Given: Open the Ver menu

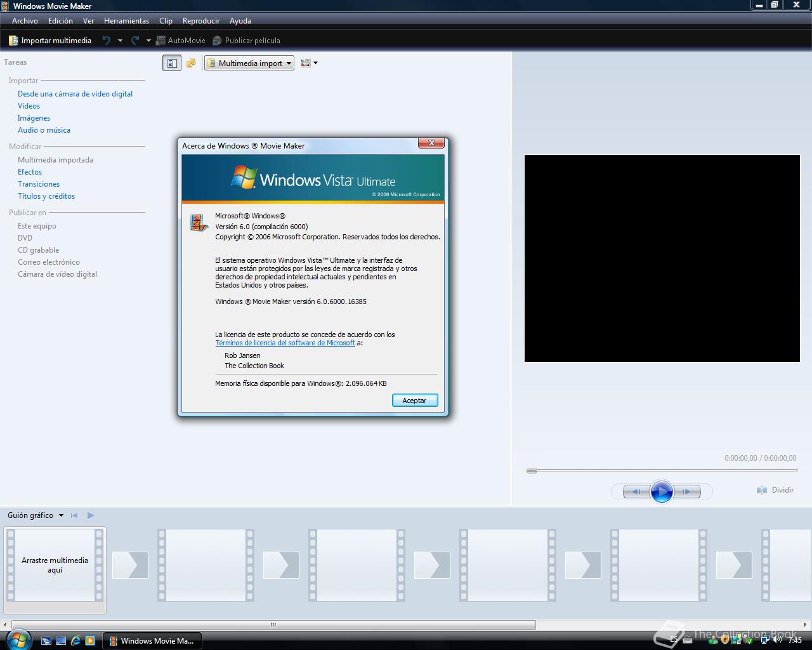Looking at the screenshot, I should point(88,20).
